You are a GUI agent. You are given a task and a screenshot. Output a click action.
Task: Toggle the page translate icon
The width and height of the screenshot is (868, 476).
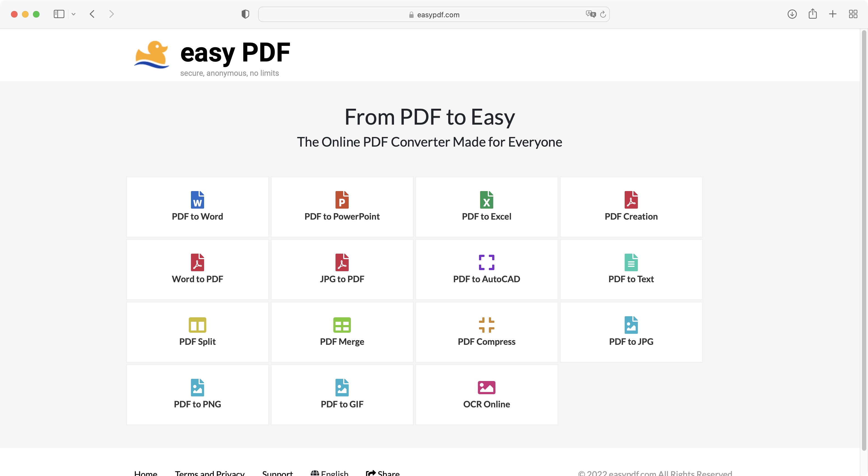coord(590,14)
